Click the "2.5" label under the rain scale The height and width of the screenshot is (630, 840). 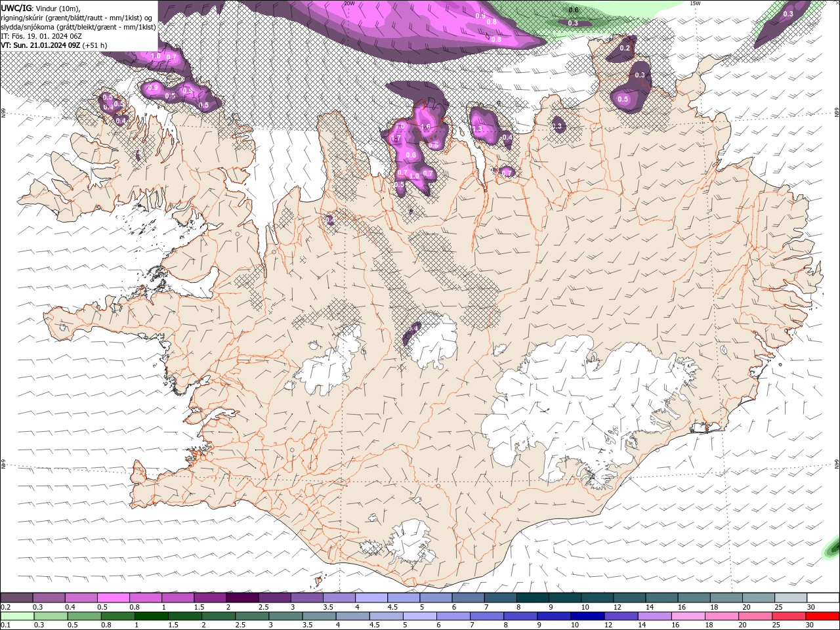[x=240, y=625]
